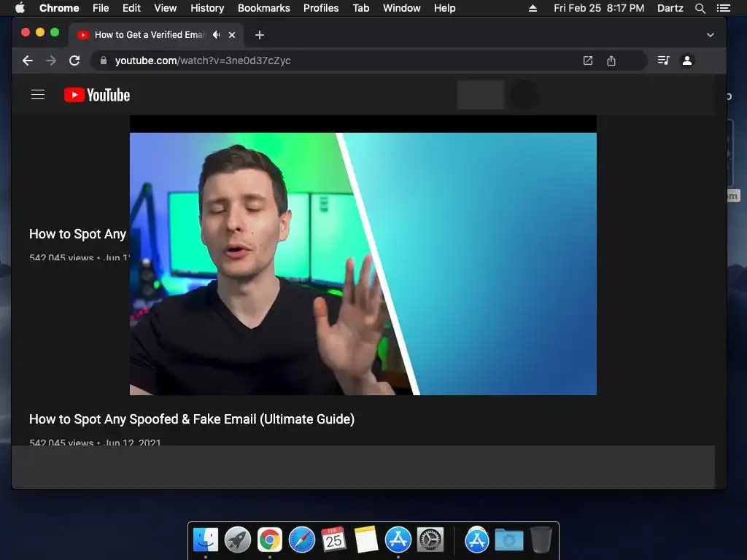
Task: Go forward in Chrome
Action: pos(51,61)
